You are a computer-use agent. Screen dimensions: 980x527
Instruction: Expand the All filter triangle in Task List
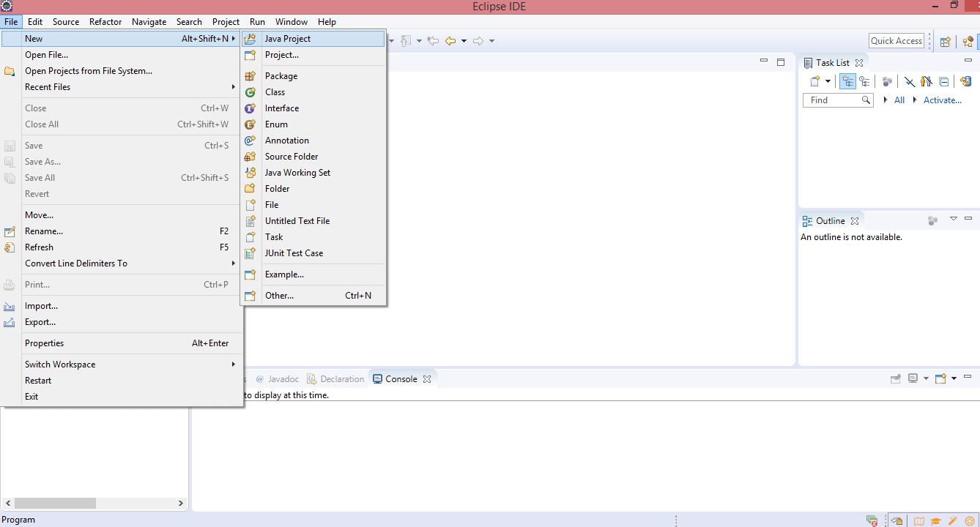pyautogui.click(x=886, y=100)
